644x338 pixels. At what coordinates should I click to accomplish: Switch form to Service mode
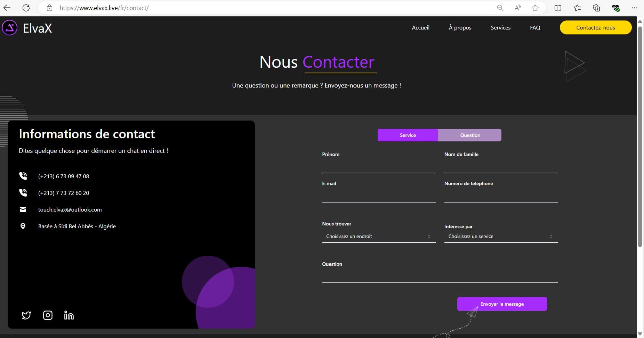408,135
